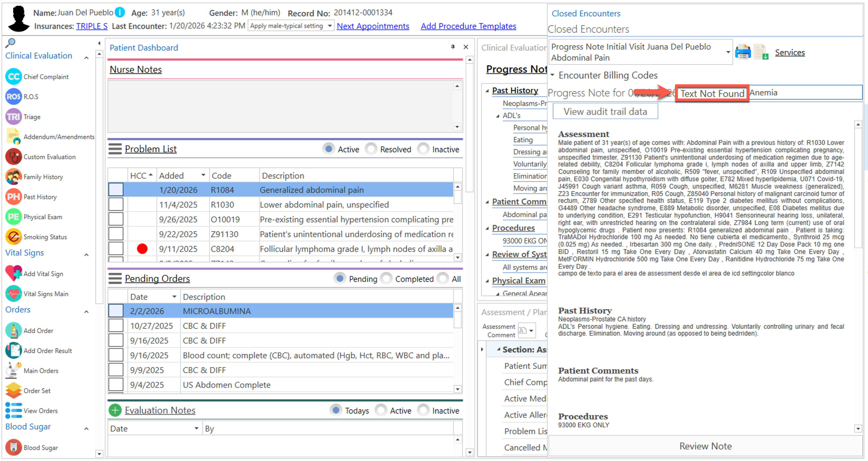Click the green plus on Evaluation Notes
This screenshot has width=868, height=461.
click(115, 410)
